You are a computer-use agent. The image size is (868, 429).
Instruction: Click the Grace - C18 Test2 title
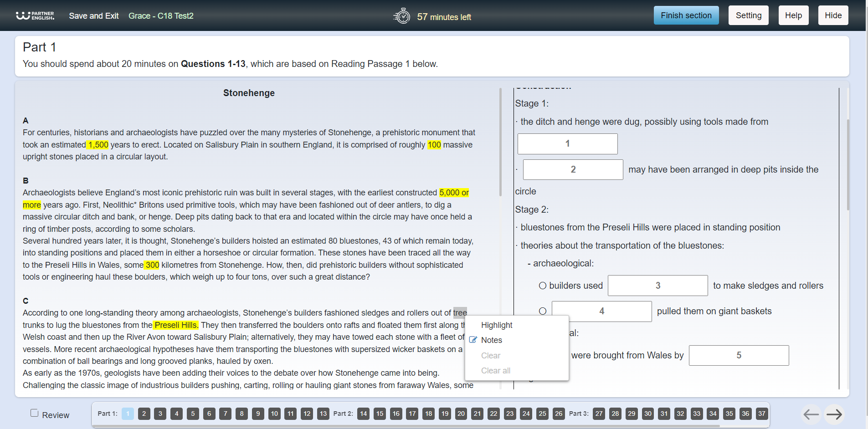[x=161, y=16]
